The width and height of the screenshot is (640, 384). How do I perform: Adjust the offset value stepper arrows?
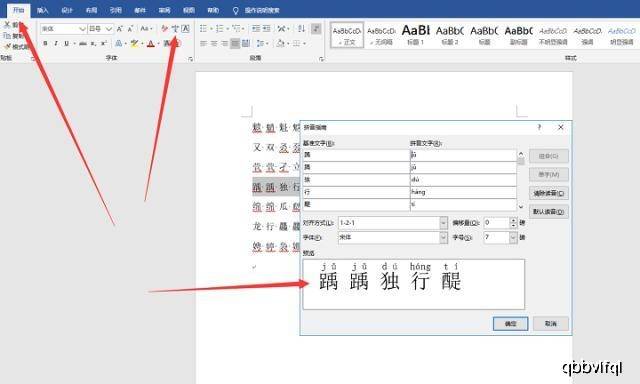(x=513, y=223)
